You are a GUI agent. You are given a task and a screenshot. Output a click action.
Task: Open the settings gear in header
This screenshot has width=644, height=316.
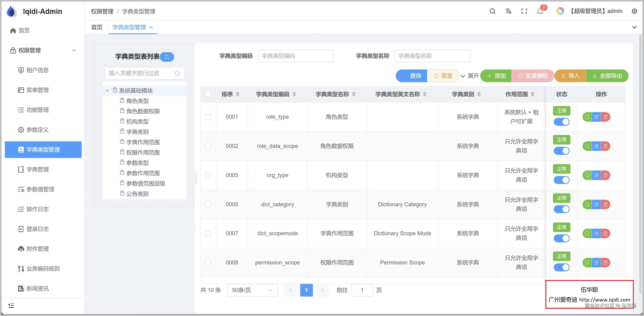coord(634,11)
